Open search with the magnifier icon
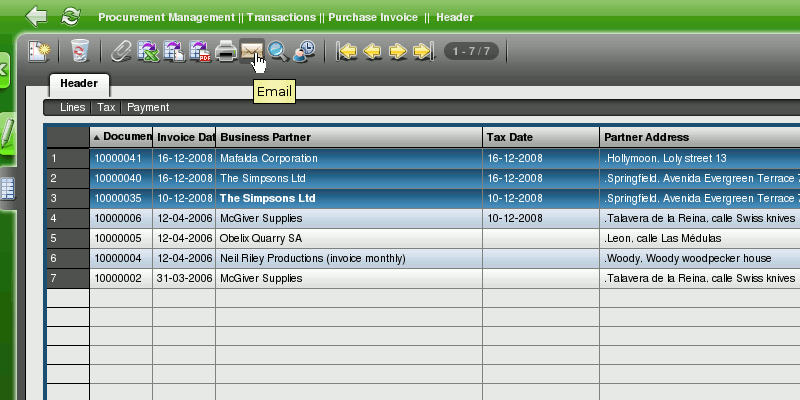The width and height of the screenshot is (800, 400). tap(278, 51)
